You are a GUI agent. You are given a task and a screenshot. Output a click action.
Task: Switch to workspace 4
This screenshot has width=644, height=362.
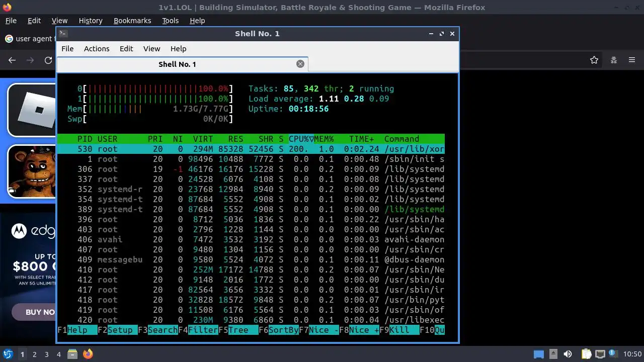58,354
